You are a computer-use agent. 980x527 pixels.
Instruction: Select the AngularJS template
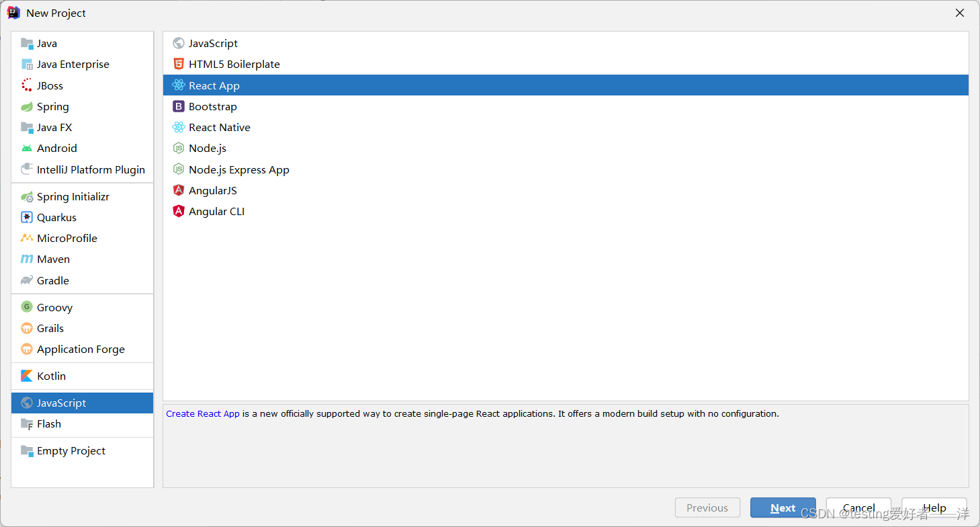(x=566, y=191)
